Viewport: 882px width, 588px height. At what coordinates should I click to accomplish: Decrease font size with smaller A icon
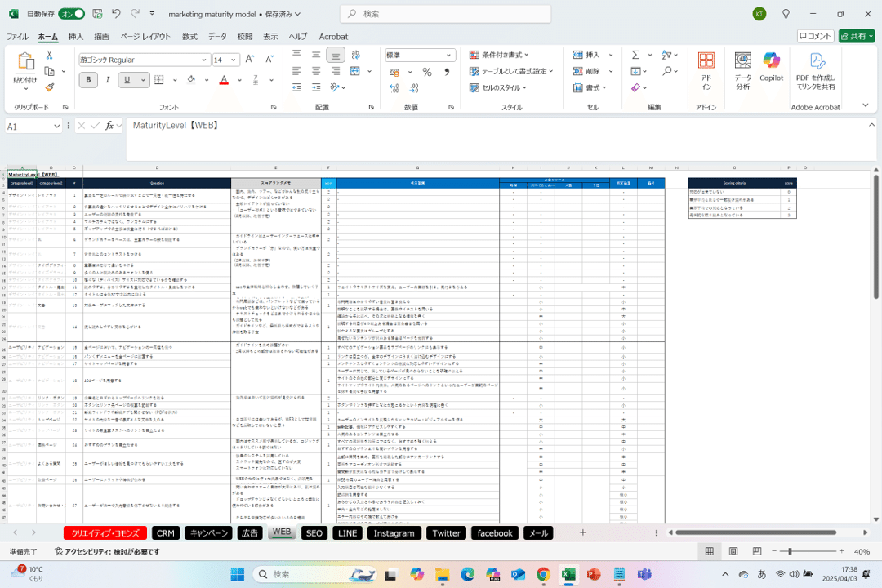point(269,60)
